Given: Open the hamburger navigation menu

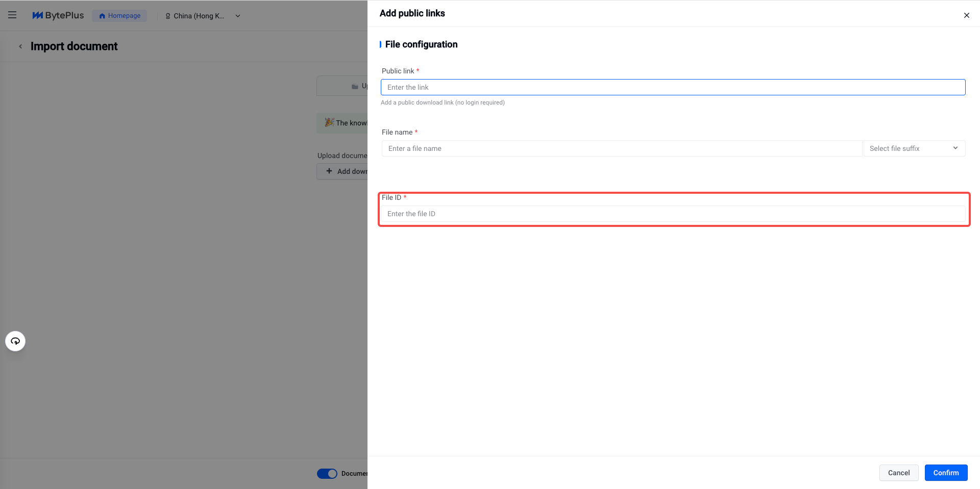Looking at the screenshot, I should coord(12,15).
